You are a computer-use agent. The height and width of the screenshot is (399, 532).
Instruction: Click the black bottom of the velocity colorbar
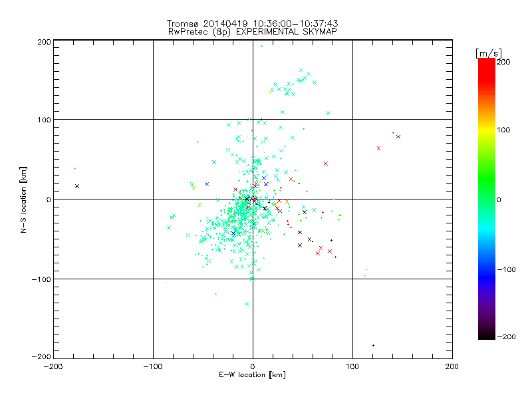pyautogui.click(x=487, y=334)
